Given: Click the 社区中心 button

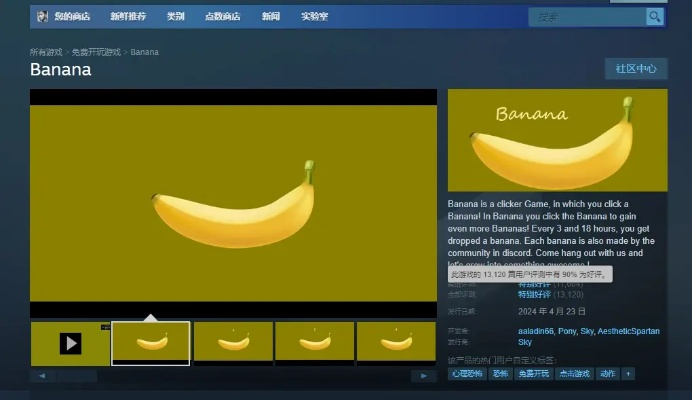Looking at the screenshot, I should click(635, 69).
